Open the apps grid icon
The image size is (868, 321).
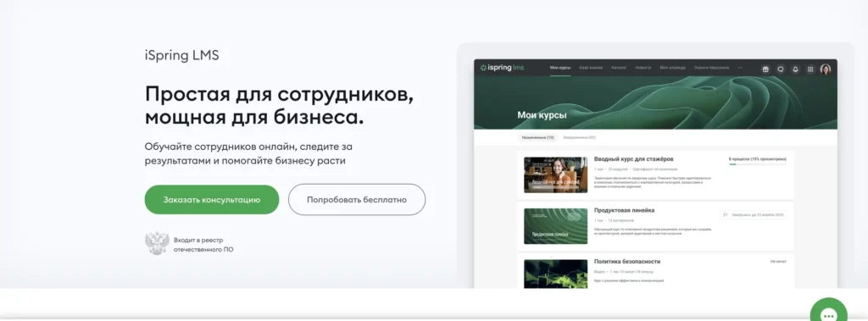[x=810, y=69]
